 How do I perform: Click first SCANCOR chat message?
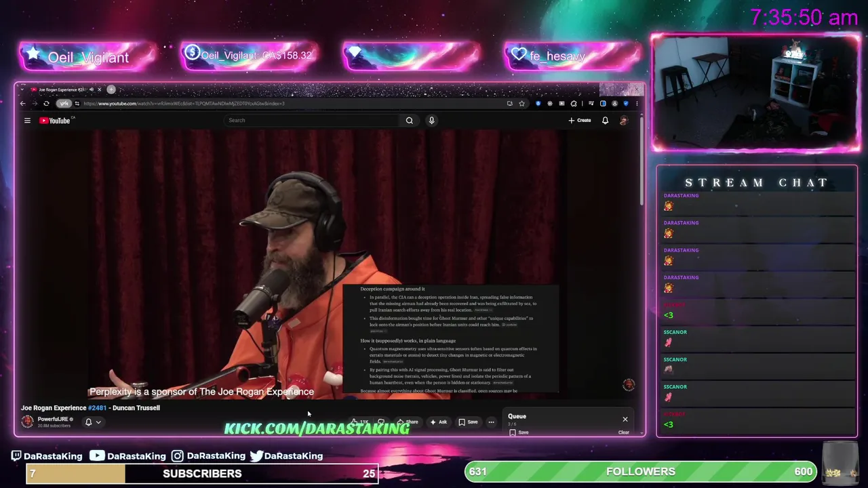coord(757,338)
